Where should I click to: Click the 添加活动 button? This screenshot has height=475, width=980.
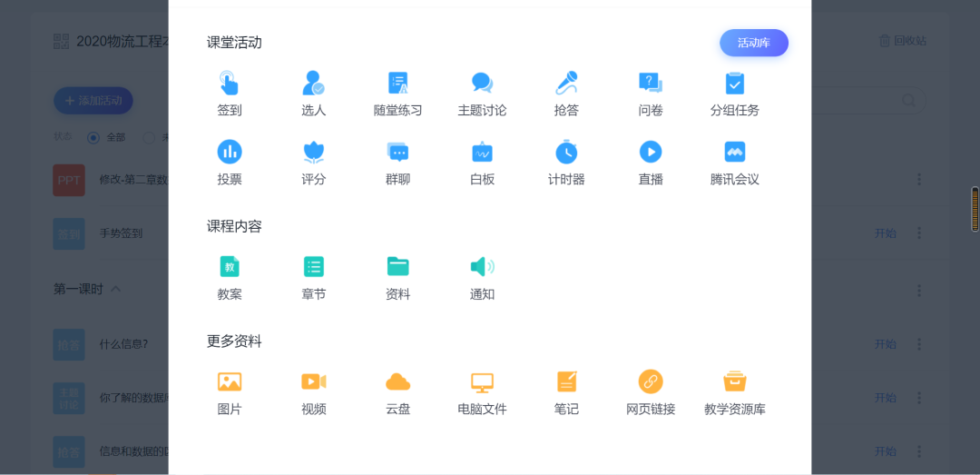[x=93, y=100]
